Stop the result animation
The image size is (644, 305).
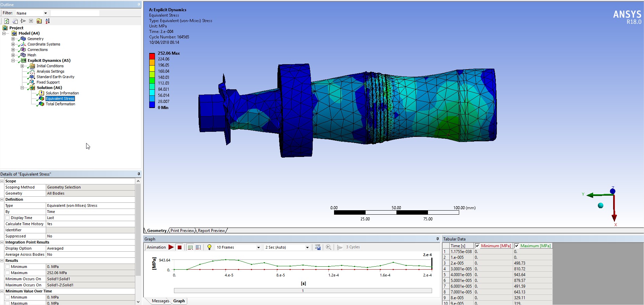[x=180, y=247]
